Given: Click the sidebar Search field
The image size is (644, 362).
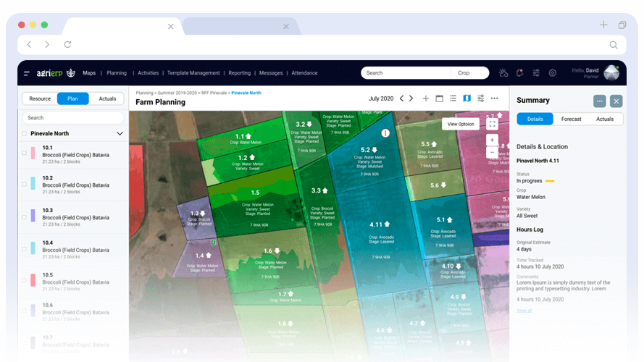Looking at the screenshot, I should [x=72, y=117].
